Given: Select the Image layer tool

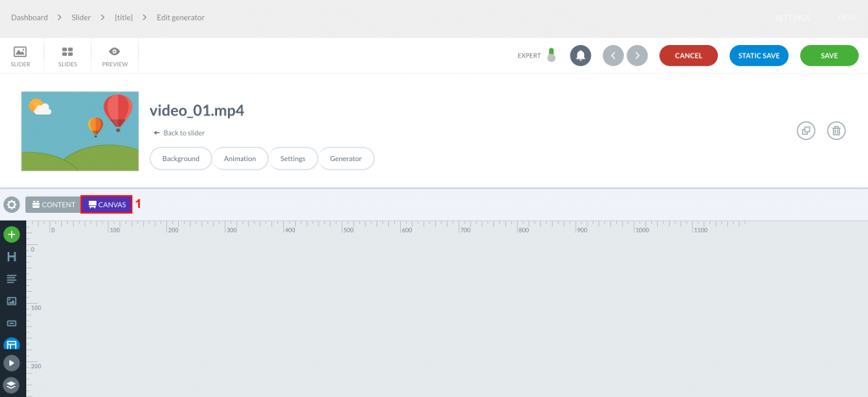Looking at the screenshot, I should 12,301.
